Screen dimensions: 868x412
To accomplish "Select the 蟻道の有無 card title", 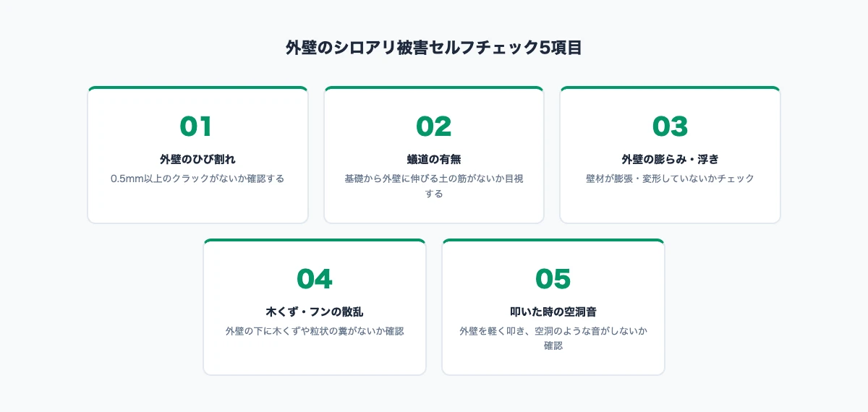I will tap(433, 159).
